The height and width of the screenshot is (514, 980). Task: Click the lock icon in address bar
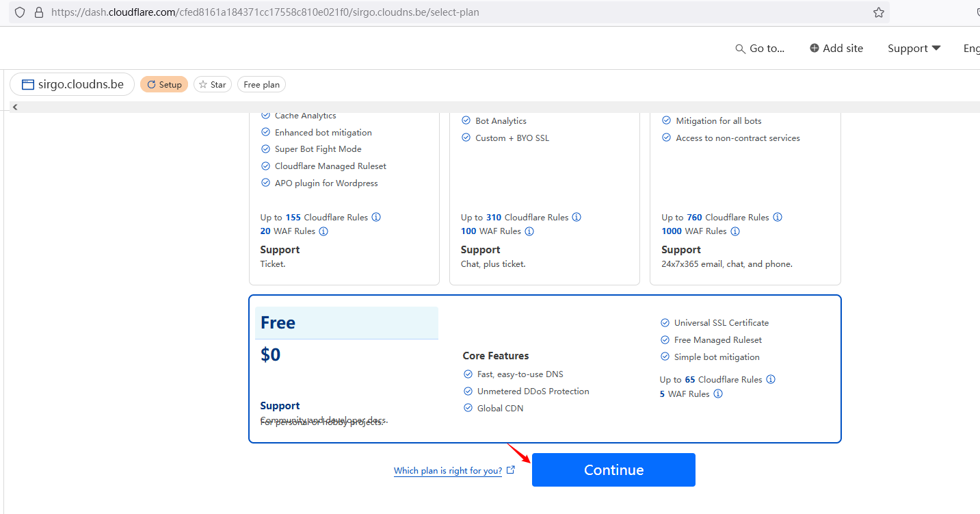(x=38, y=12)
